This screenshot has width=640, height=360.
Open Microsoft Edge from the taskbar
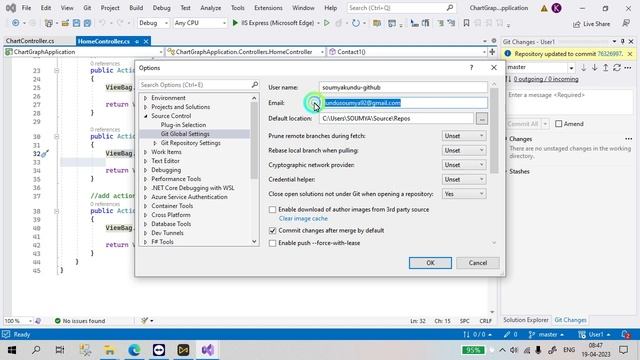pyautogui.click(x=134, y=350)
